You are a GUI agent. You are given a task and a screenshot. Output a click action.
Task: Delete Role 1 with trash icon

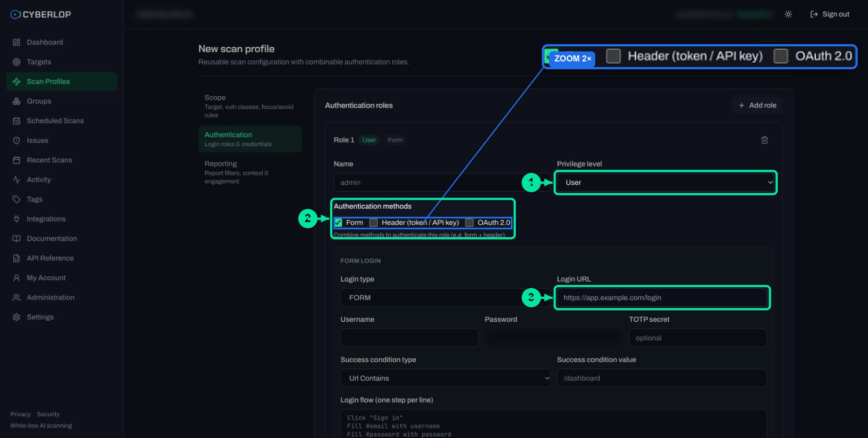tap(764, 140)
